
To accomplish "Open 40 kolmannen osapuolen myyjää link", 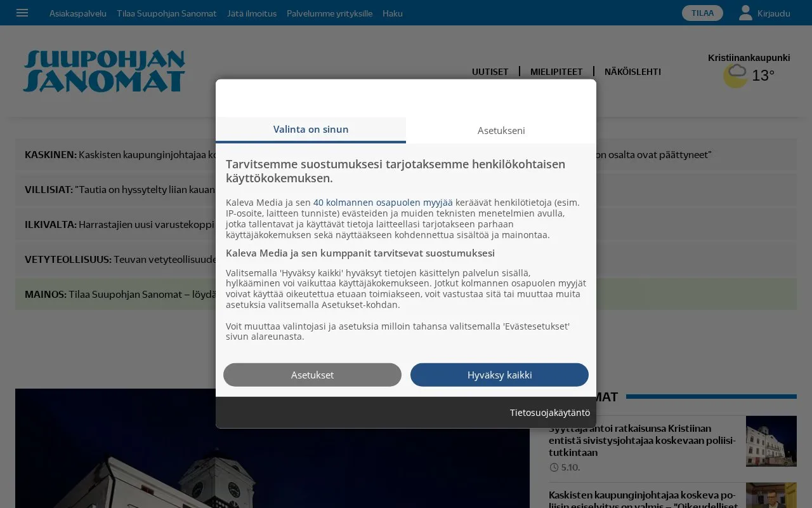I will coord(383,203).
